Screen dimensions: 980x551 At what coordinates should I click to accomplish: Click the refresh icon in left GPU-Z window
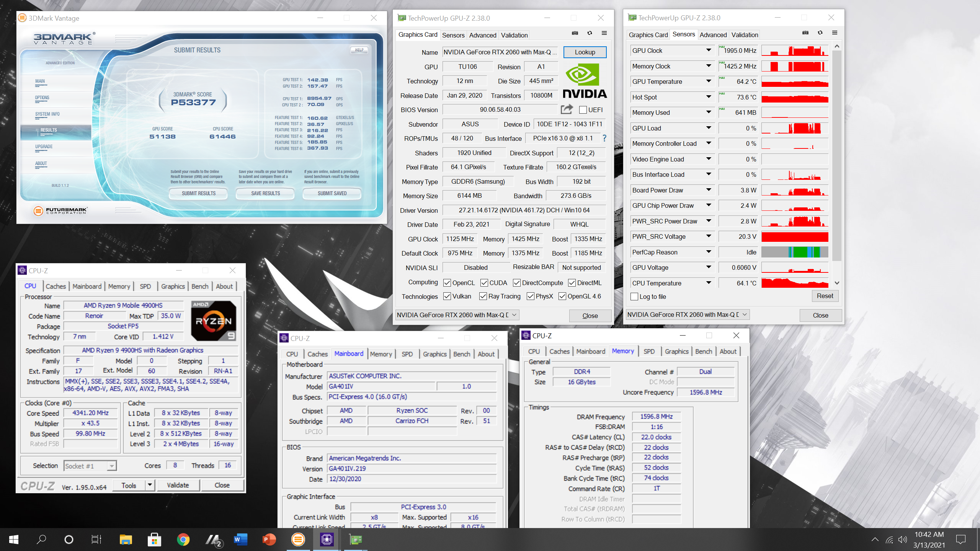coord(590,33)
